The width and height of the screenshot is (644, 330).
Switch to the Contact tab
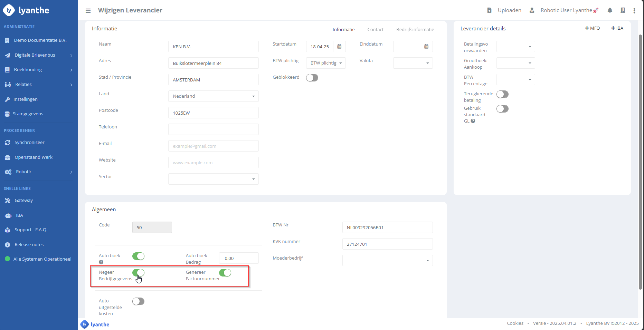(375, 30)
